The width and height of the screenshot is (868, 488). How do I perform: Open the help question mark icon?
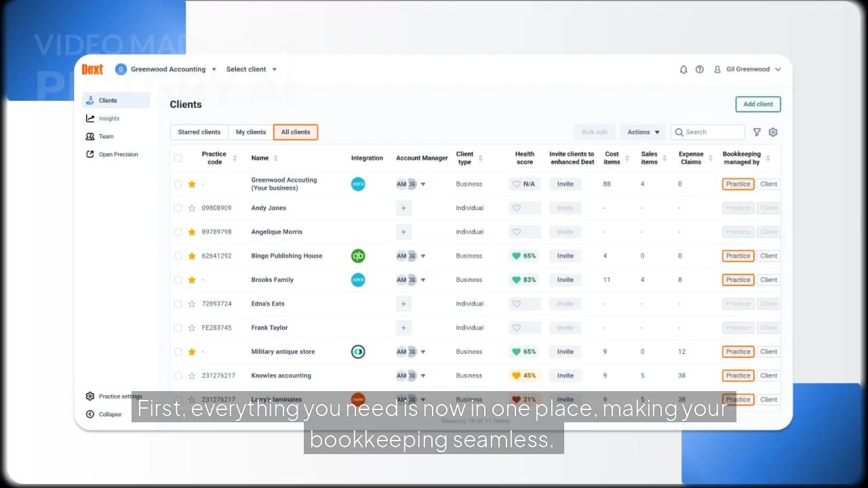click(x=700, y=69)
